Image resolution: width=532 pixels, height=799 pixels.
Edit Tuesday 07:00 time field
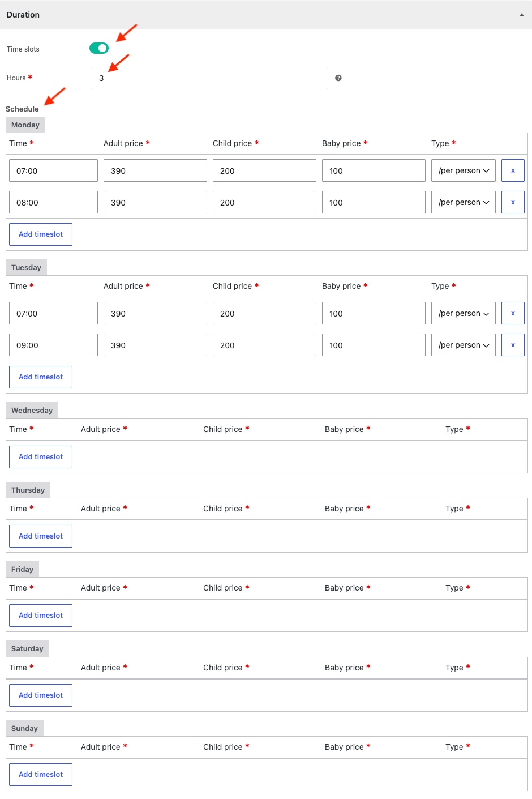[53, 313]
